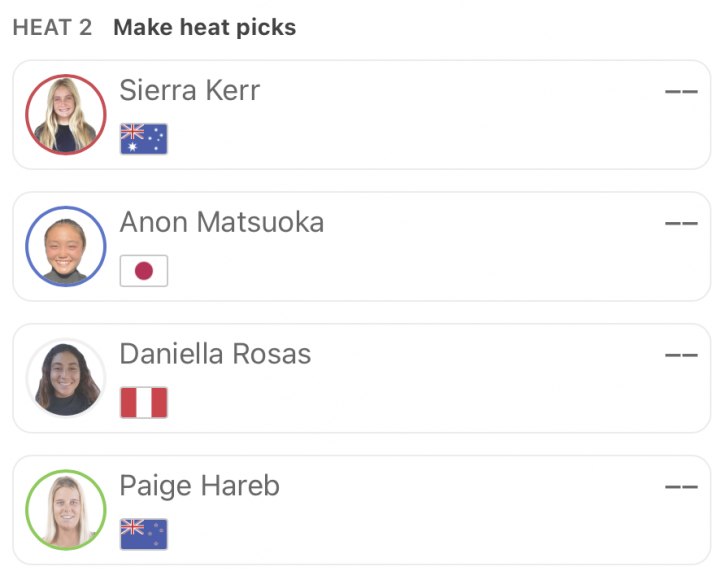Select the Anon Matsuoka name text
This screenshot has width=722, height=571.
coord(222,222)
